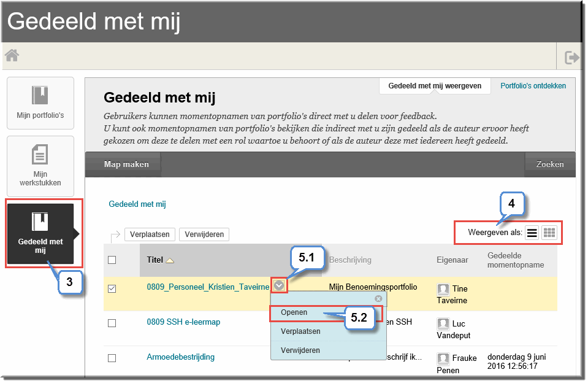This screenshot has width=588, height=383.
Task: Open Mijn portfolio's sidebar item
Action: [x=40, y=103]
